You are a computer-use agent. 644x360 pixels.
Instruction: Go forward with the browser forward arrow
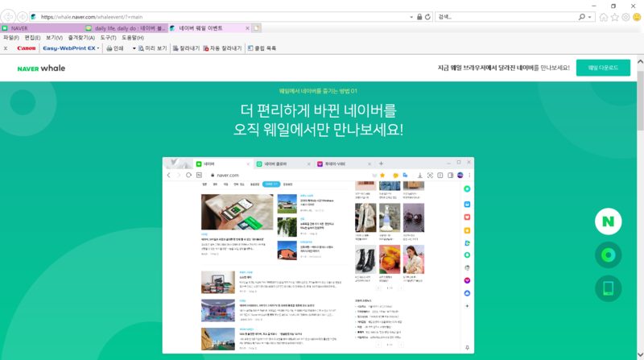(x=23, y=17)
